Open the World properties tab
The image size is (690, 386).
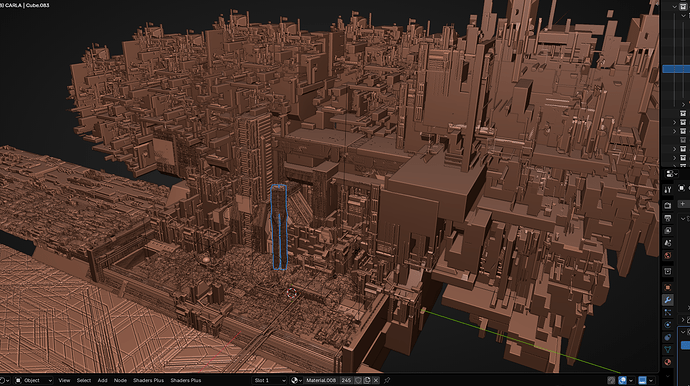(x=668, y=255)
